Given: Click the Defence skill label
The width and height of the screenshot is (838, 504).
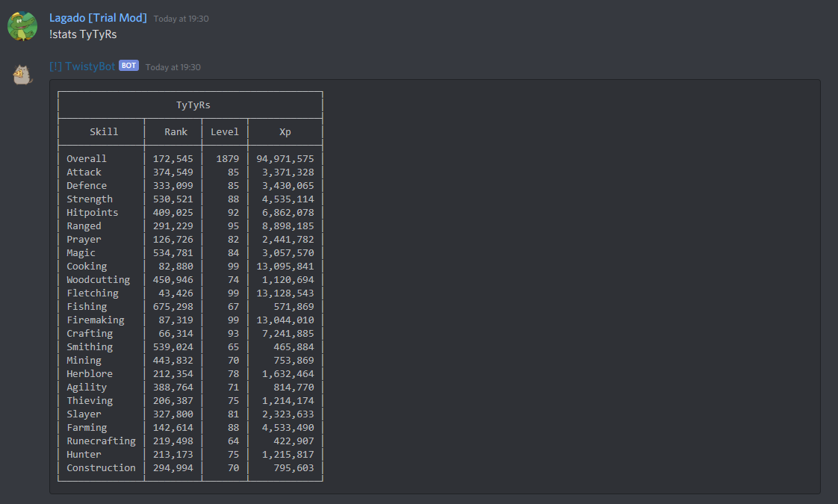Looking at the screenshot, I should tap(87, 185).
